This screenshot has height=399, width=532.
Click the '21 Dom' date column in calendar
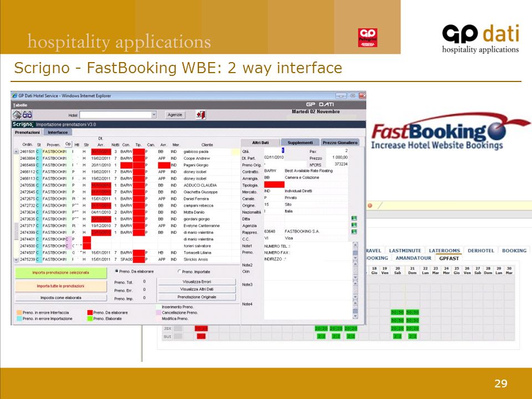[412, 270]
